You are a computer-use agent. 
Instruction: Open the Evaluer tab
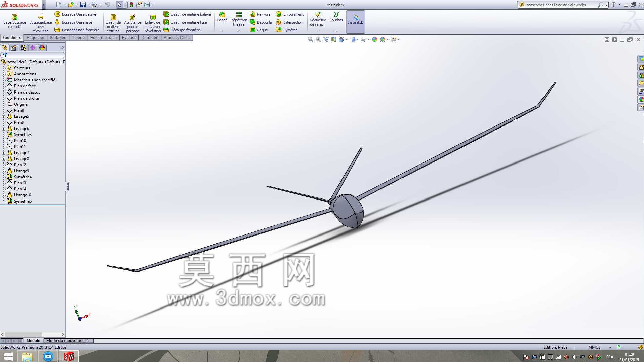coord(129,38)
